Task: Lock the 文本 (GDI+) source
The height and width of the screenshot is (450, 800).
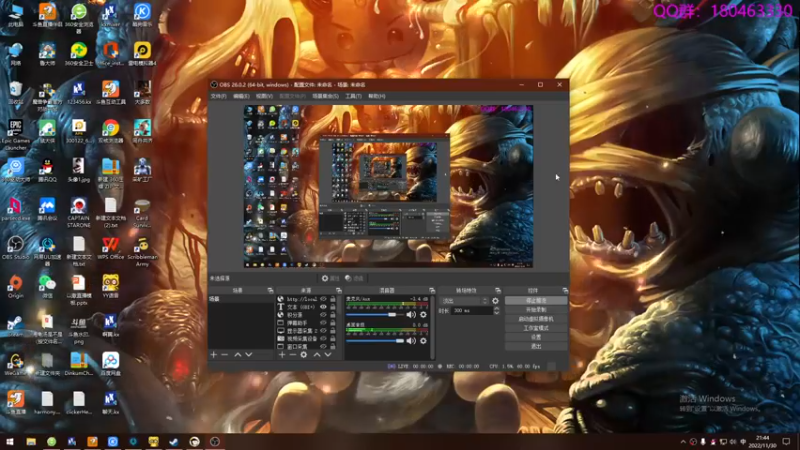Action: 333,307
